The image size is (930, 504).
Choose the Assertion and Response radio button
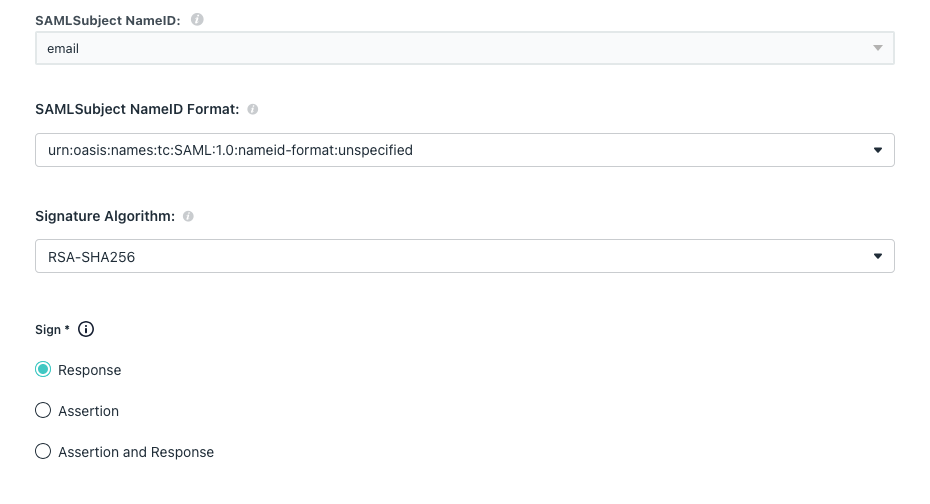coord(43,452)
